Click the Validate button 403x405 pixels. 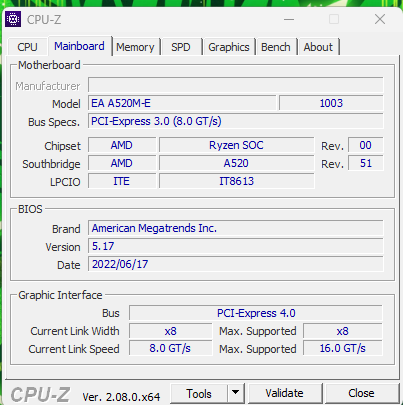coord(284,393)
